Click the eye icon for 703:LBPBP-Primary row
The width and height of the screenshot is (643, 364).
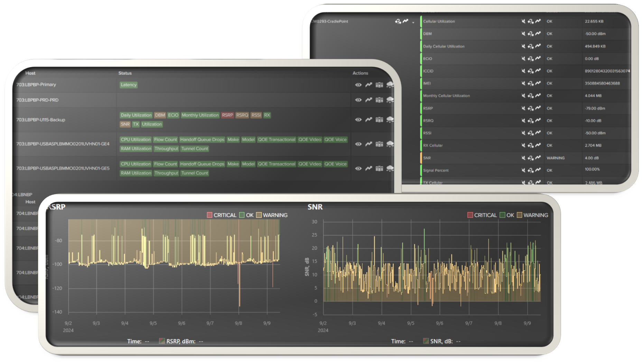point(358,85)
